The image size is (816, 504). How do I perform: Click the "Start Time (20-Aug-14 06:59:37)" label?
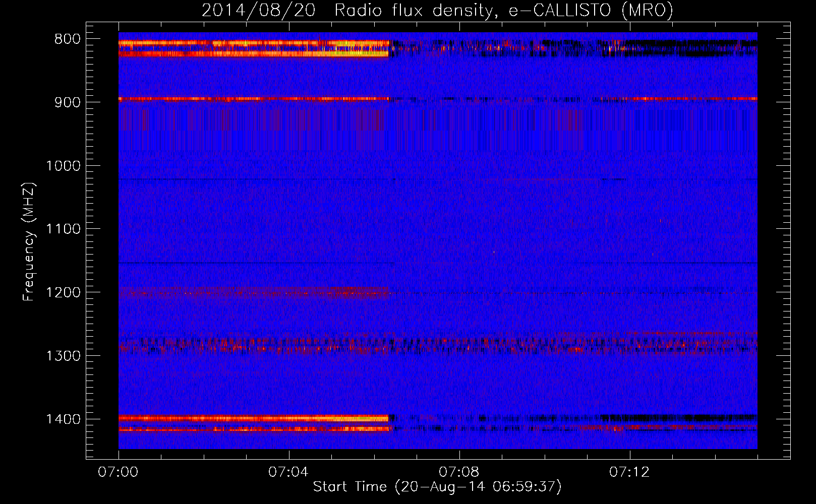pos(437,487)
